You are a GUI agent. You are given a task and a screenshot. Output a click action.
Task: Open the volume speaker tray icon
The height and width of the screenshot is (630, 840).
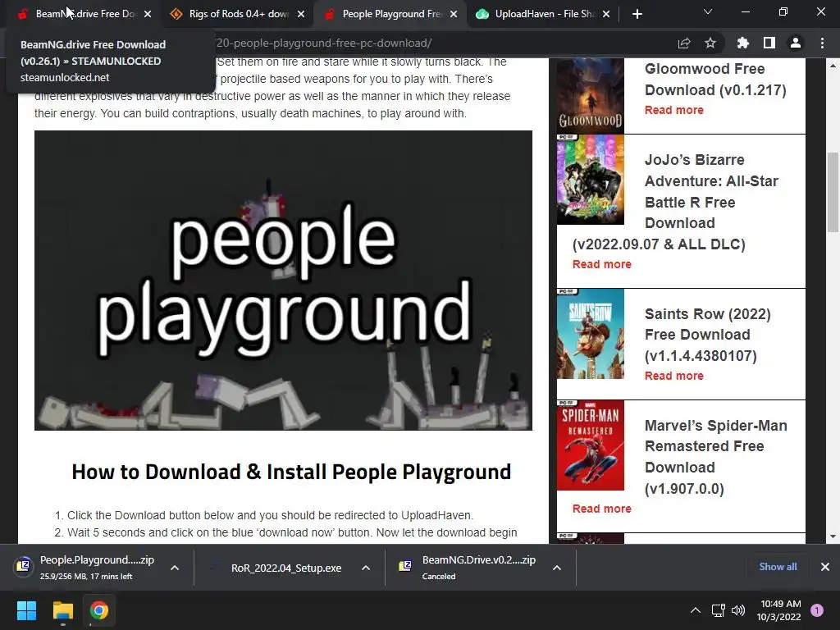738,610
